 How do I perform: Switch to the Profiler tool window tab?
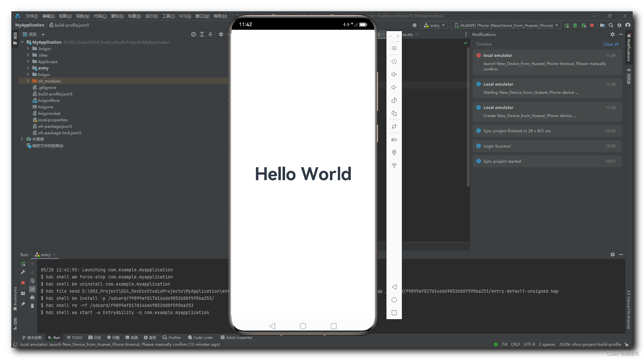coord(172,337)
